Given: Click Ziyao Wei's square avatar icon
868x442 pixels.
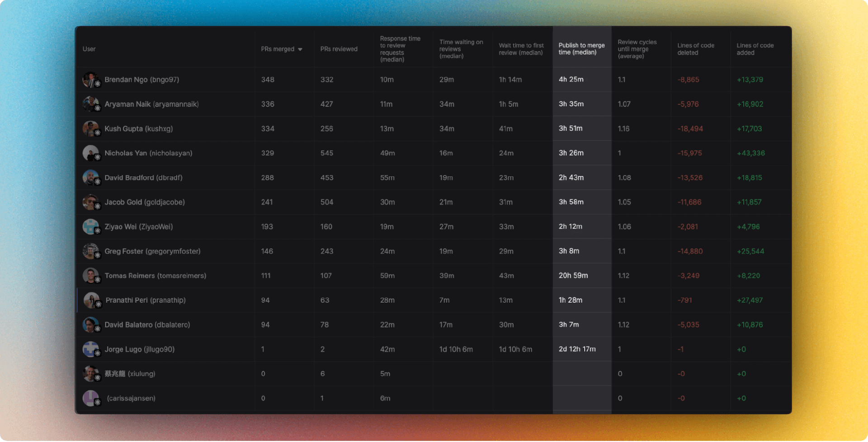Looking at the screenshot, I should 92,226.
